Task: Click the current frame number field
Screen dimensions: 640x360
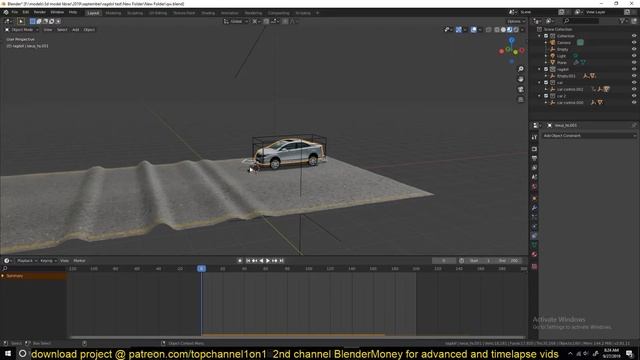Action: tap(444, 260)
